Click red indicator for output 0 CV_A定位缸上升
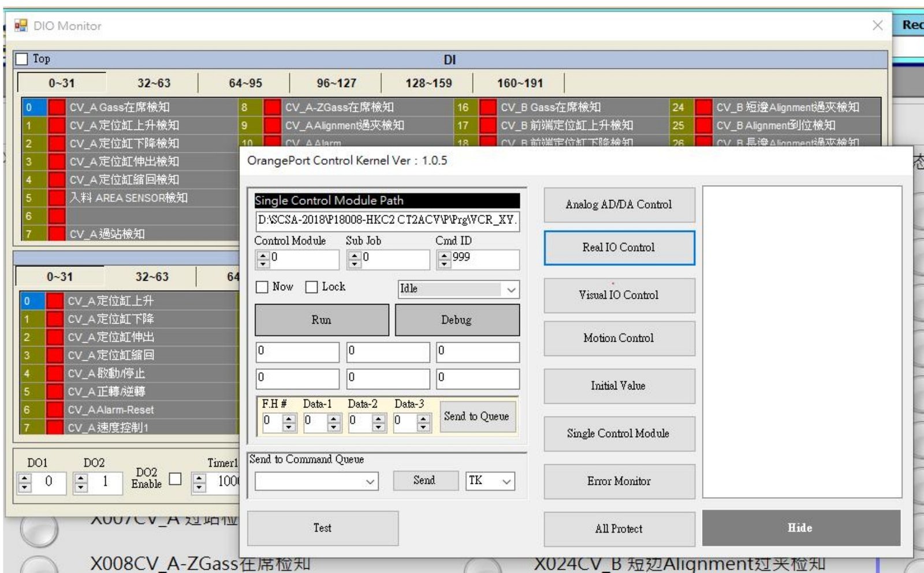 55,301
